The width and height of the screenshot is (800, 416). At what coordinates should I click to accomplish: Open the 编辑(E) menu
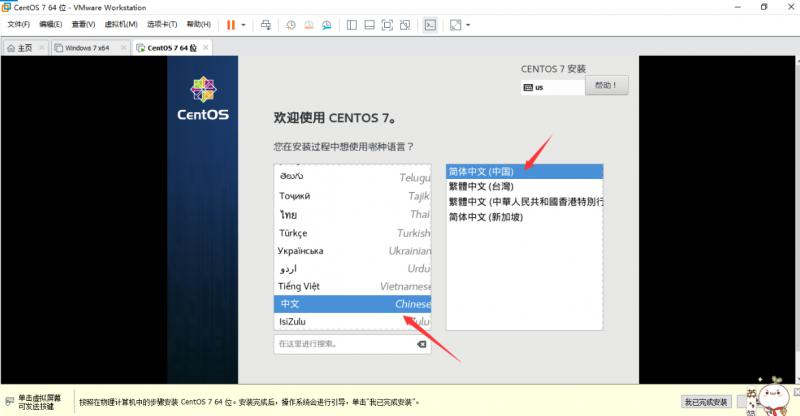(x=51, y=24)
